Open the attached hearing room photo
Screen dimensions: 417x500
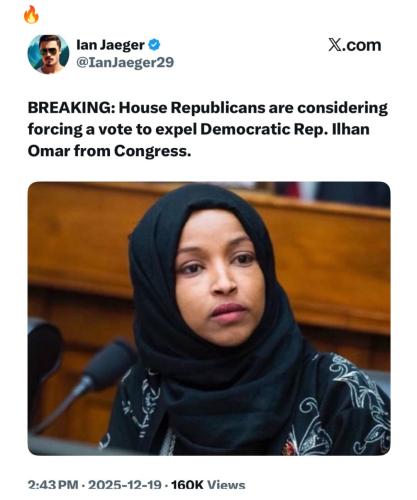click(x=209, y=318)
